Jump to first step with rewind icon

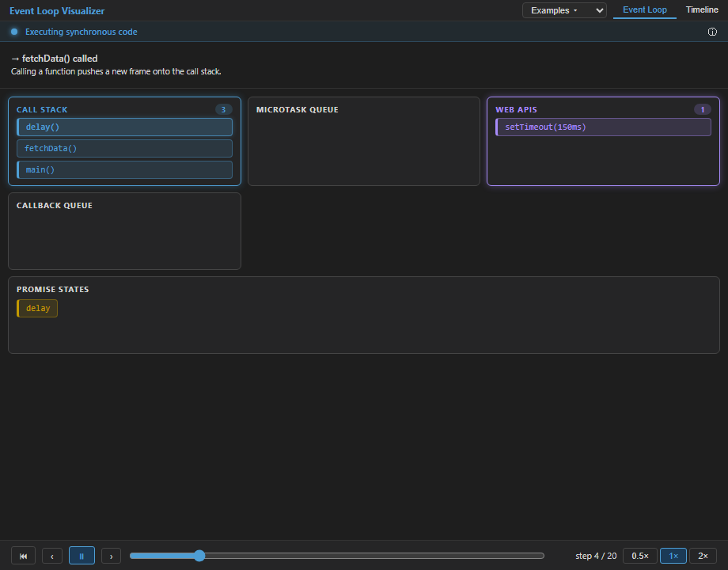pos(23,556)
